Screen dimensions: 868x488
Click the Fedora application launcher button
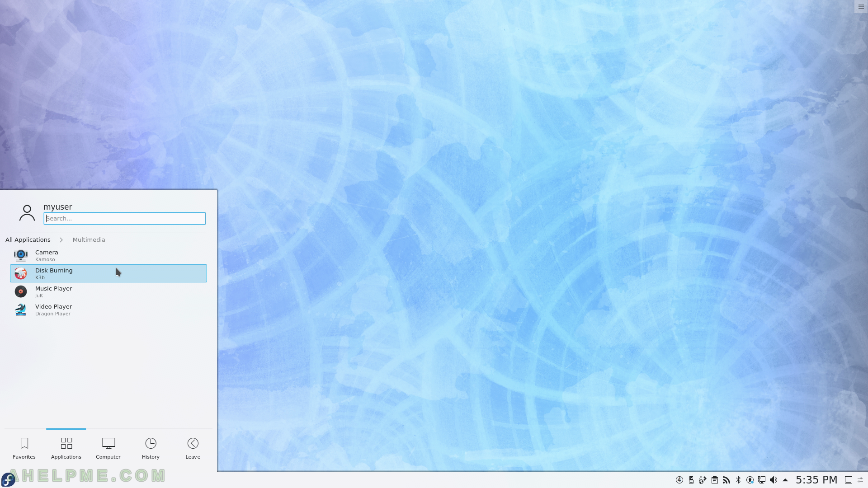point(8,479)
